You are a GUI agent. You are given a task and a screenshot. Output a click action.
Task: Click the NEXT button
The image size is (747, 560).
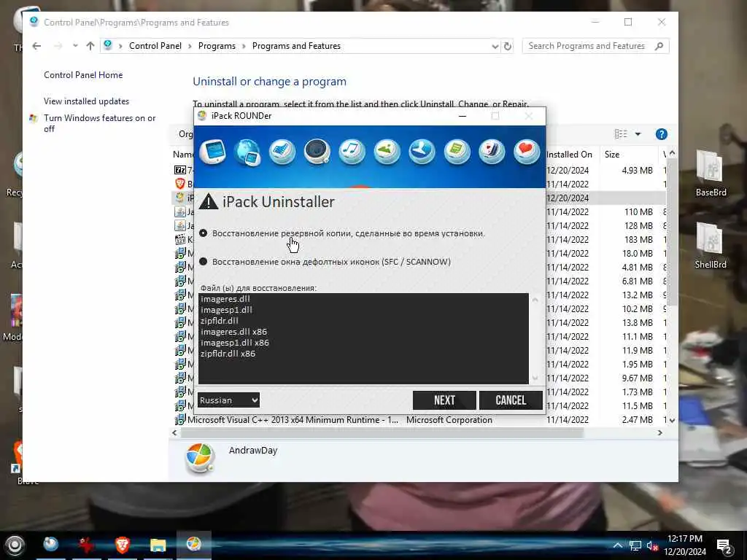click(444, 400)
